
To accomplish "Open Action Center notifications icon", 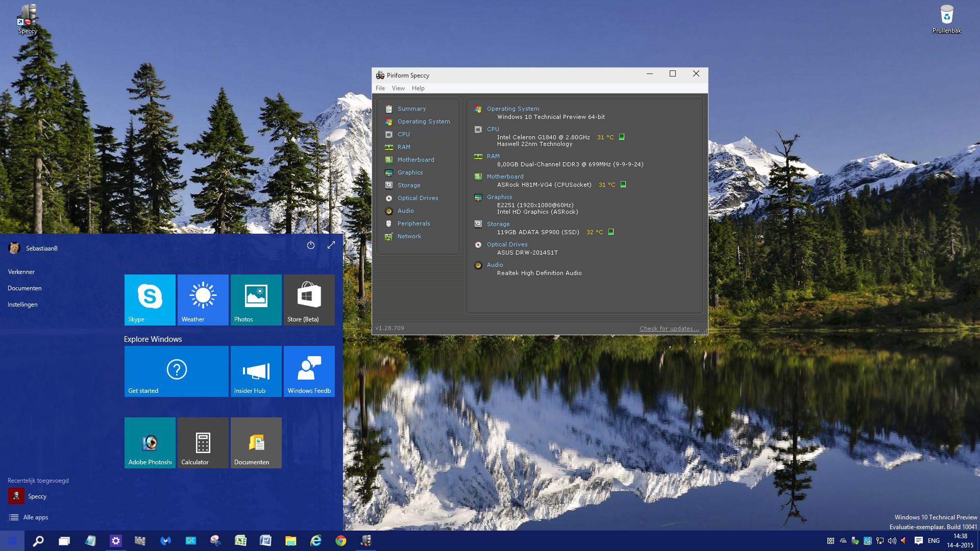I will pos(919,541).
